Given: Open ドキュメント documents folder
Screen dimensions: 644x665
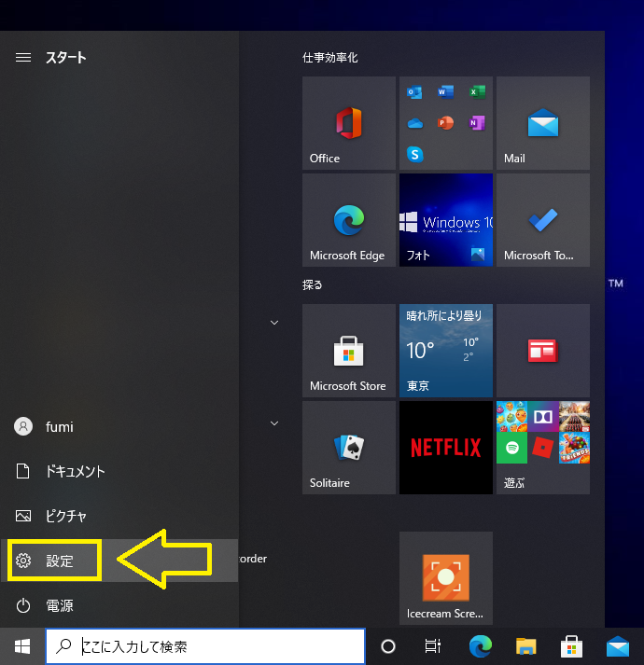Looking at the screenshot, I should pos(119,471).
